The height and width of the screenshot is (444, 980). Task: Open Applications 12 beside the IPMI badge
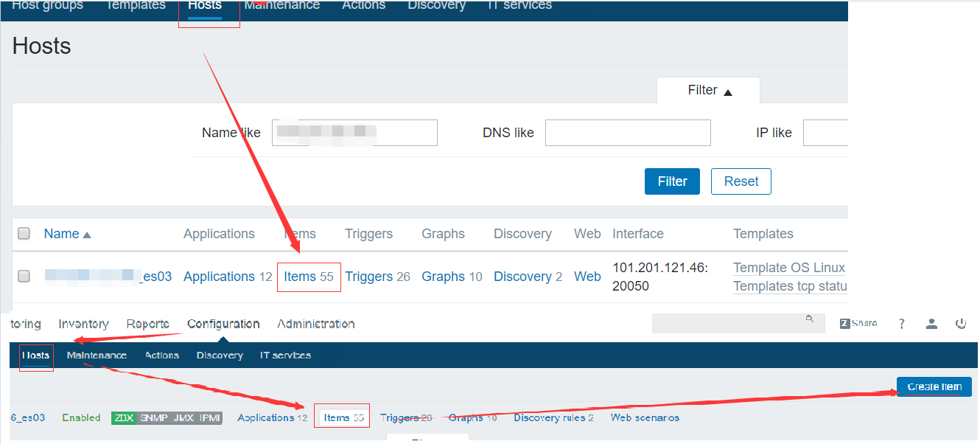pos(273,417)
